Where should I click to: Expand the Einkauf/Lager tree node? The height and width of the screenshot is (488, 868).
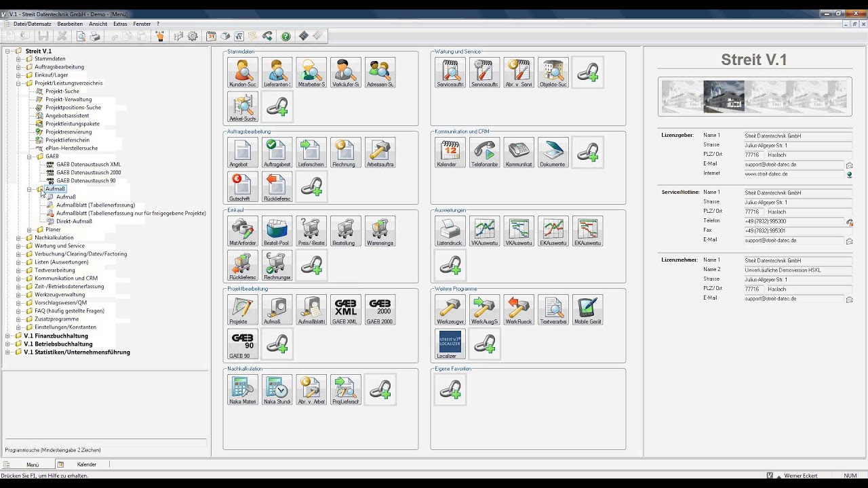pyautogui.click(x=19, y=75)
